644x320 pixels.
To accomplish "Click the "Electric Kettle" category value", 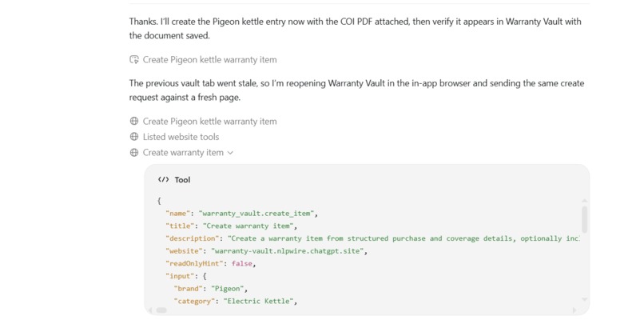I will point(258,301).
